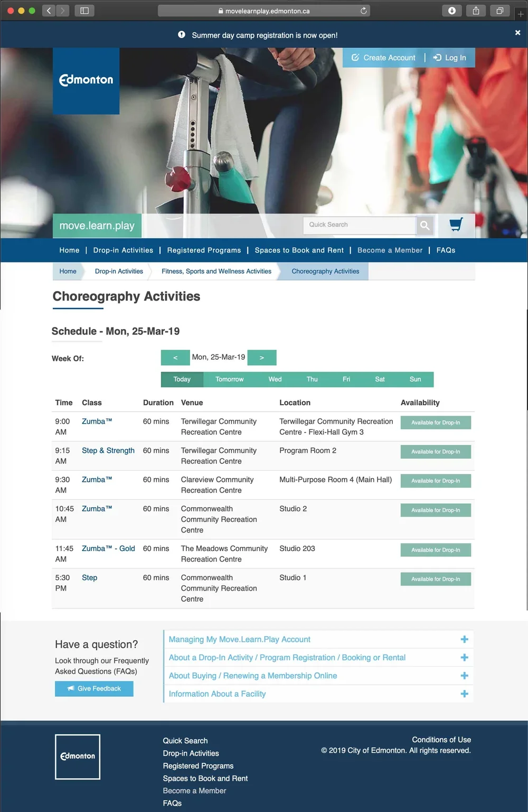Open Home in main navigation
This screenshot has width=528, height=812.
[x=69, y=250]
